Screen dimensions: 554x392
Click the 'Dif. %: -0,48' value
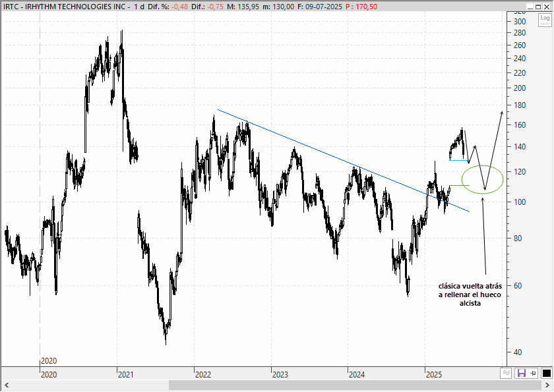(168, 7)
